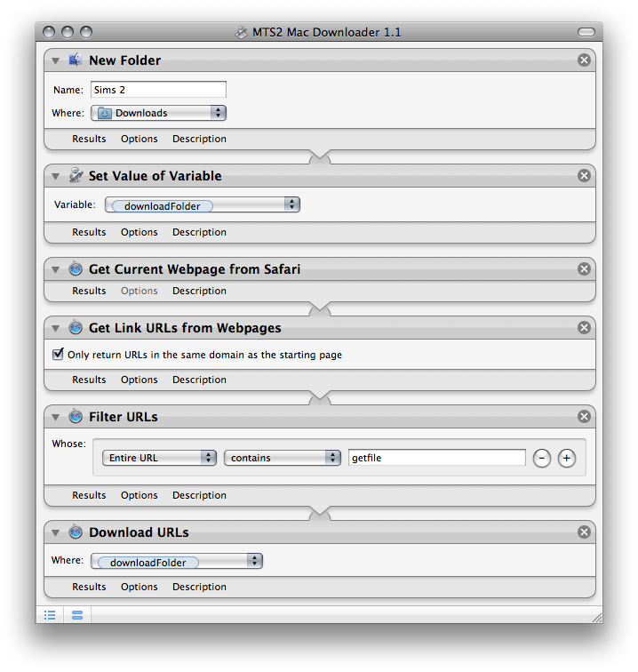The height and width of the screenshot is (672, 638).
Task: Show Results of Filter URLs action
Action: pos(89,495)
